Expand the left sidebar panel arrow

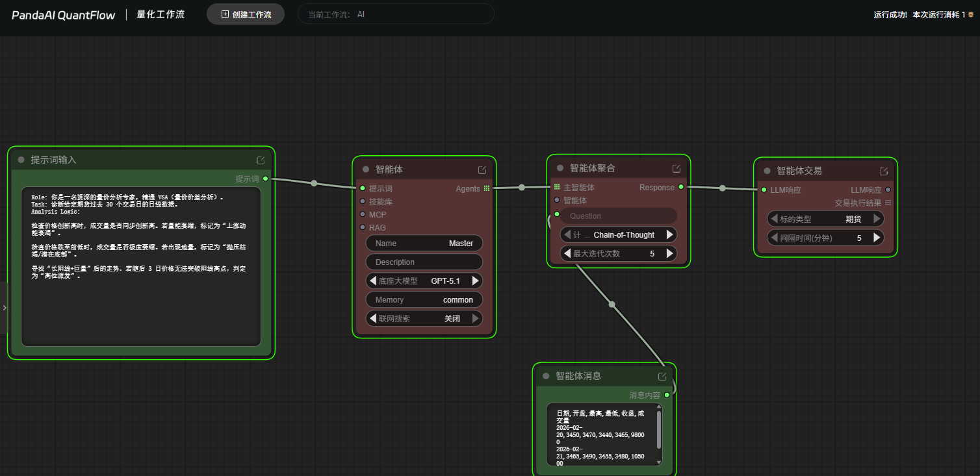pyautogui.click(x=5, y=308)
